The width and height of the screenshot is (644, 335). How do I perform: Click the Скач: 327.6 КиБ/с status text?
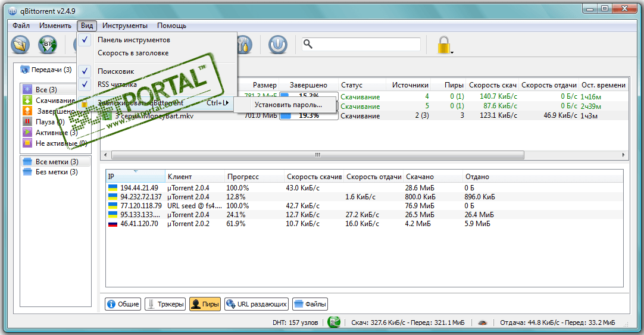click(x=408, y=323)
